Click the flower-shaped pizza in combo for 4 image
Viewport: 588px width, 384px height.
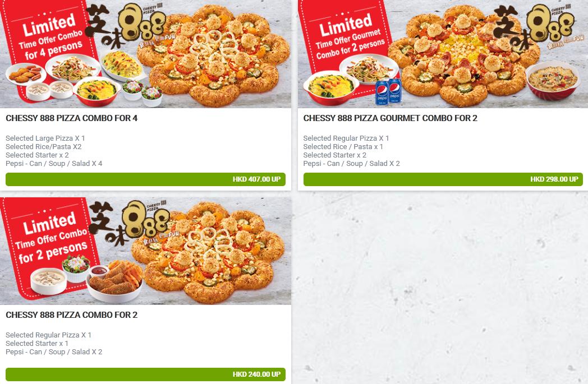click(x=213, y=55)
